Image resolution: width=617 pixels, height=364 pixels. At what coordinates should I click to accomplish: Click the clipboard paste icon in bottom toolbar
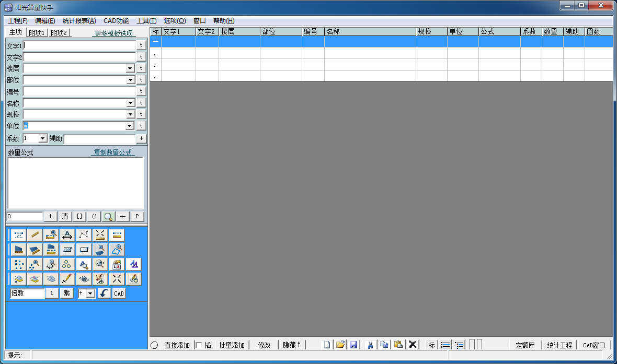[x=398, y=345]
